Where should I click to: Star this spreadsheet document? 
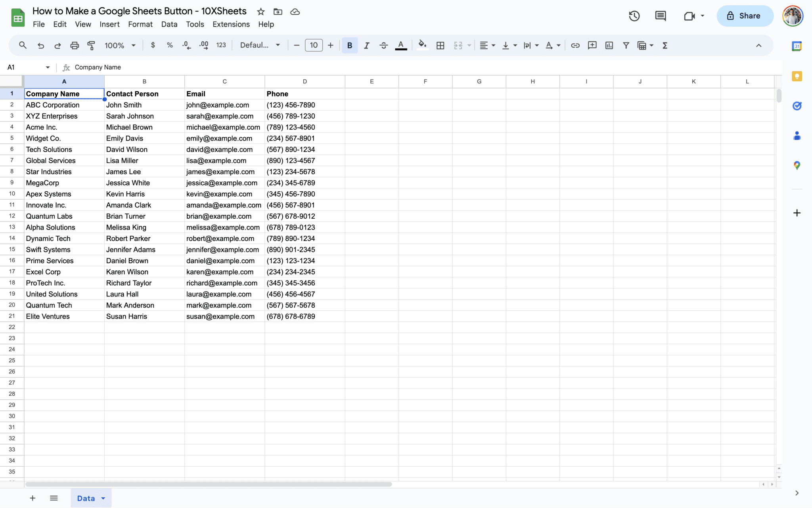[260, 12]
